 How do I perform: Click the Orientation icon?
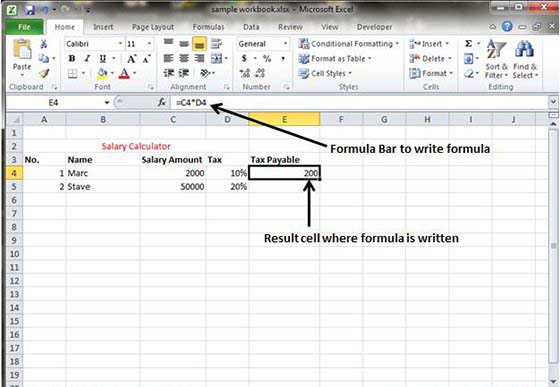coord(205,73)
